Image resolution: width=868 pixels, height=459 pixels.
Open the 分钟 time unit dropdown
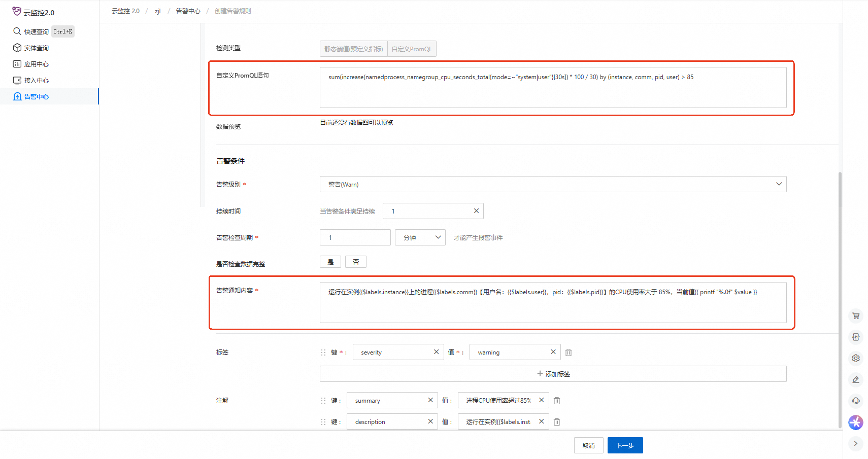point(420,237)
